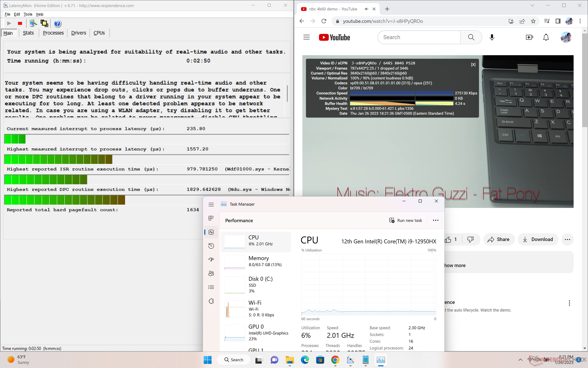Click the red Stop monitoring button in LatencyMon
Image resolution: width=588 pixels, height=368 pixels.
20,24
